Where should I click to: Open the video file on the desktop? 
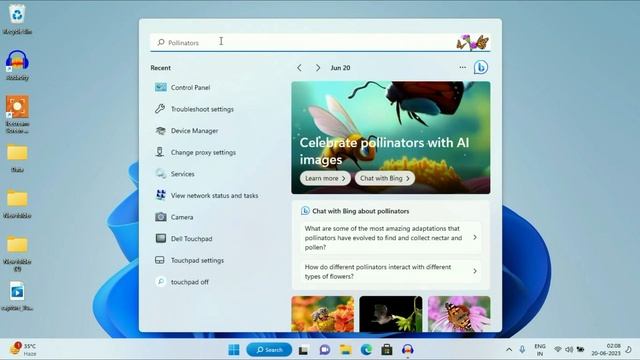tap(17, 296)
